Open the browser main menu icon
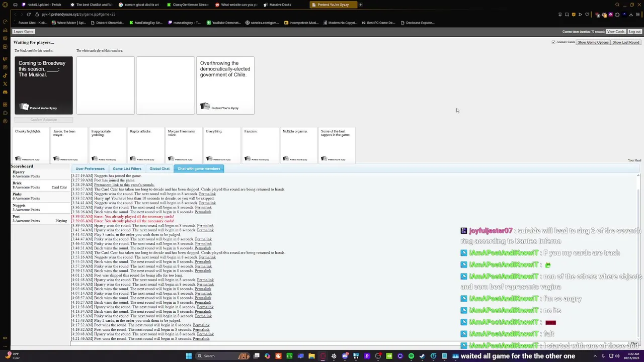644x362 pixels. pos(638,15)
